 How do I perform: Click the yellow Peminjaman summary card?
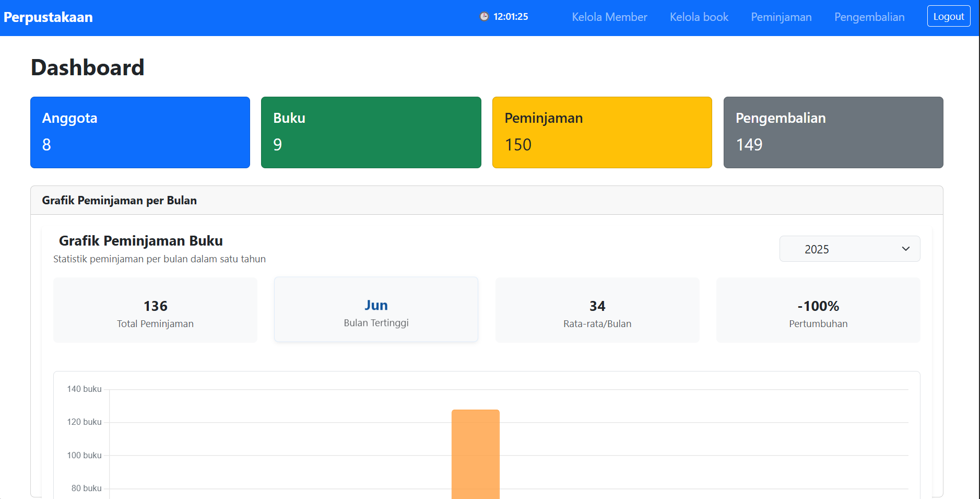pyautogui.click(x=602, y=132)
